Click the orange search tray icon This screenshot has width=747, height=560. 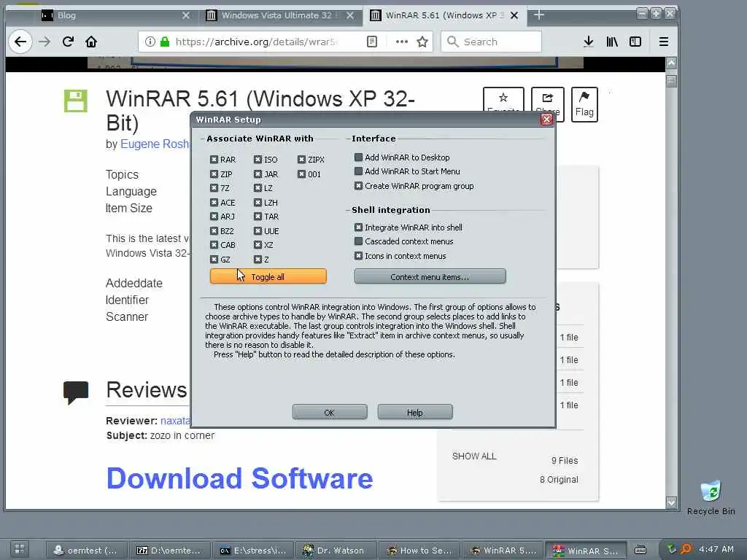[x=686, y=549]
